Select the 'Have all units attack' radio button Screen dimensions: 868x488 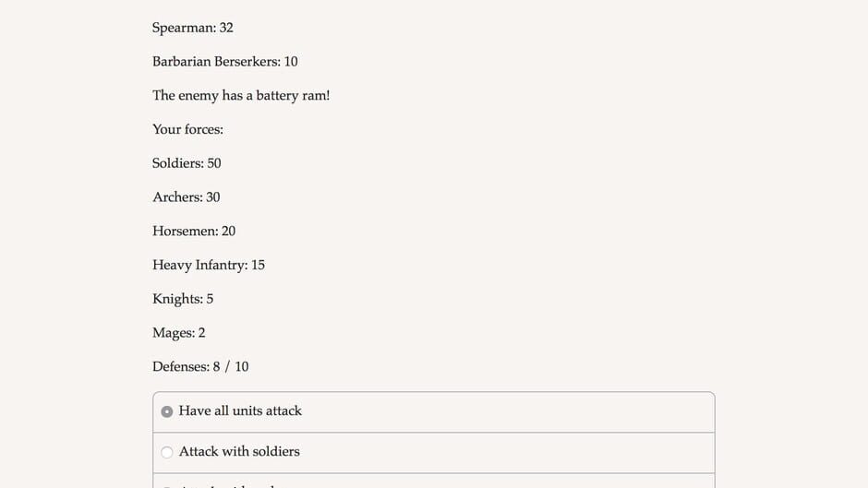[x=167, y=411]
